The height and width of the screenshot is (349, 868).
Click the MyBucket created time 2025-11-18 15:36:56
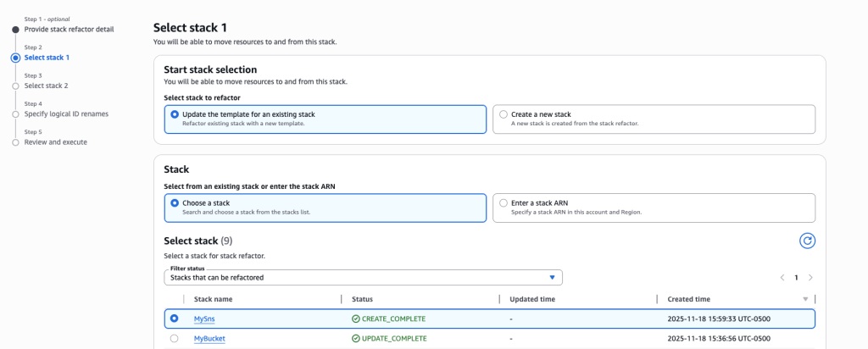point(719,339)
